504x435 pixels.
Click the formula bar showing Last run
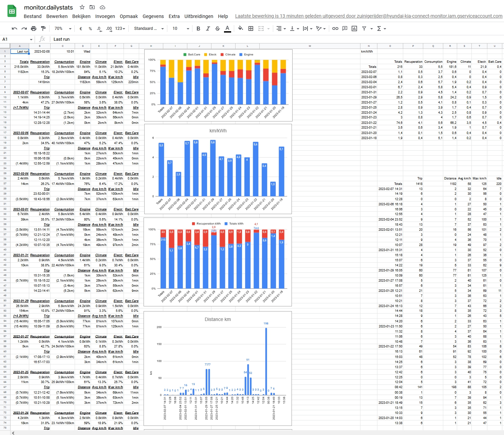point(277,39)
